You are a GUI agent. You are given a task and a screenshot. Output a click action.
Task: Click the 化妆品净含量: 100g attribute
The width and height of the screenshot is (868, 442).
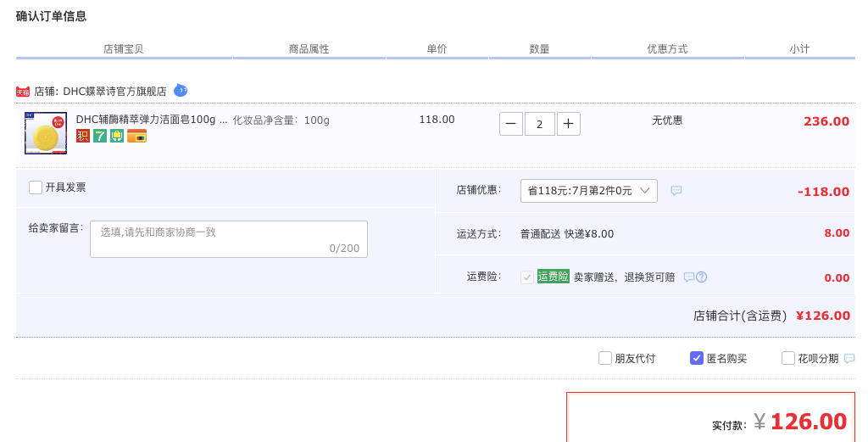(281, 120)
